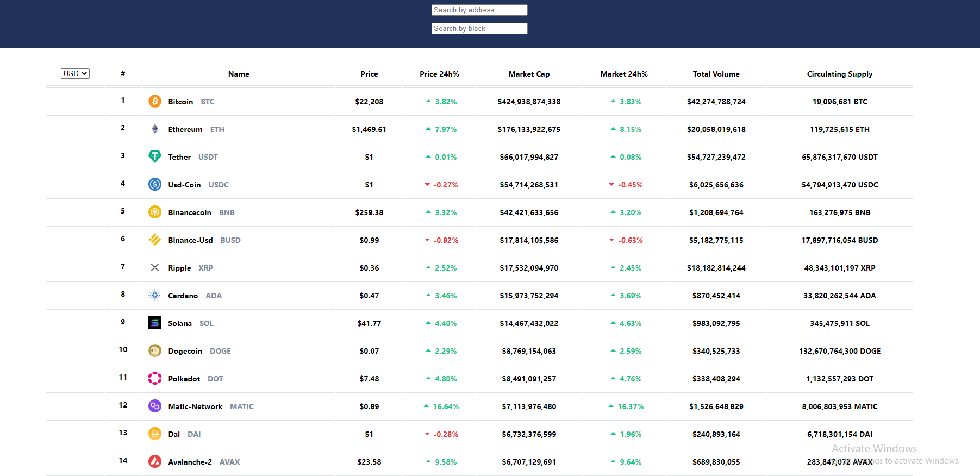The height and width of the screenshot is (476, 980).
Task: Click the Binance-Usd BUSD logo
Action: pos(155,240)
